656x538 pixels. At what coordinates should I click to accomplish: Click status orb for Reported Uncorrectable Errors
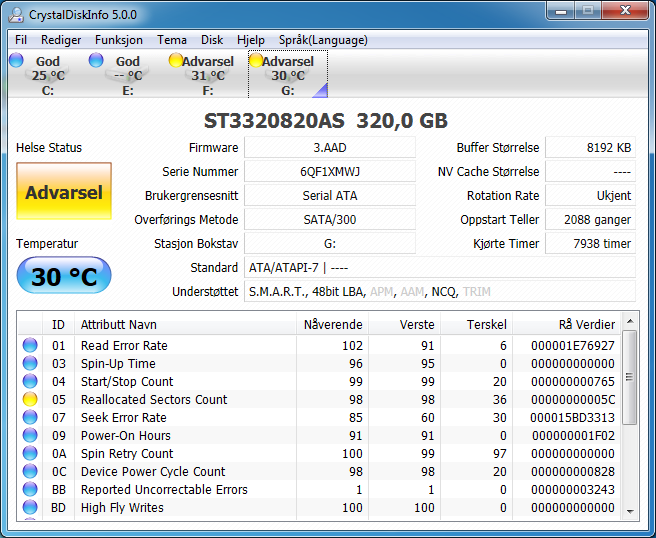[30, 489]
